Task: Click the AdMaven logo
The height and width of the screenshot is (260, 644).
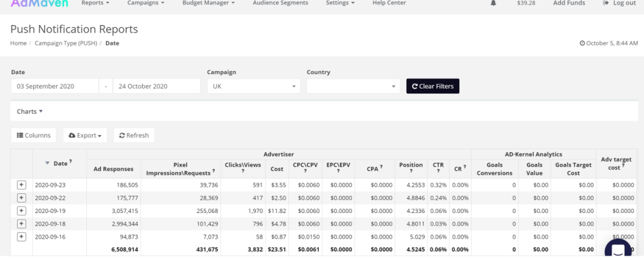Action: click(39, 3)
